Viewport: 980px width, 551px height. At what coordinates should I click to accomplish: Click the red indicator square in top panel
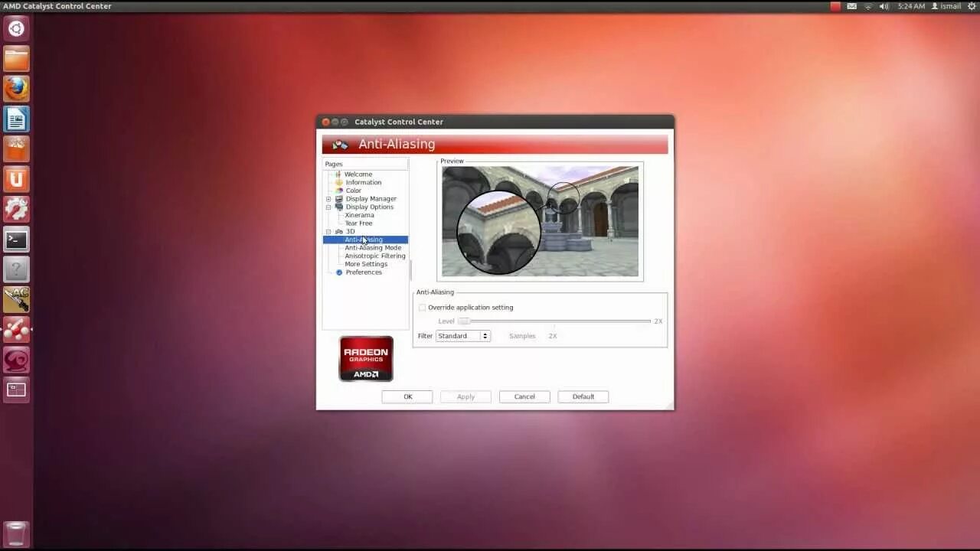835,6
